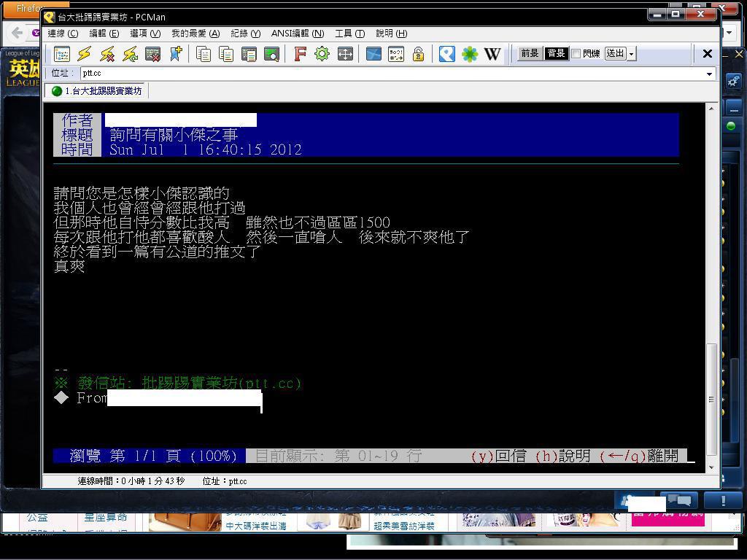Click the character encoding converter icon
This screenshot has width=747, height=560.
click(396, 54)
